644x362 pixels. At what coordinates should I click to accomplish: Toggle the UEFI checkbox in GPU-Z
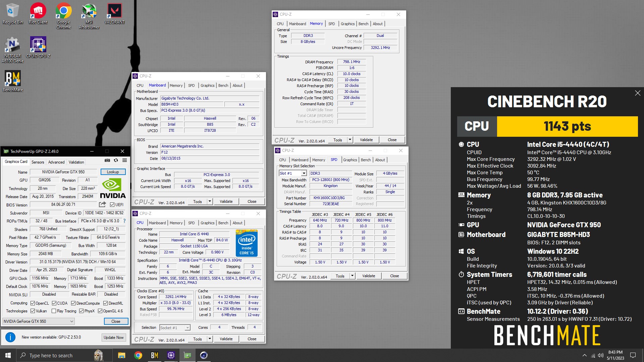pos(112,204)
